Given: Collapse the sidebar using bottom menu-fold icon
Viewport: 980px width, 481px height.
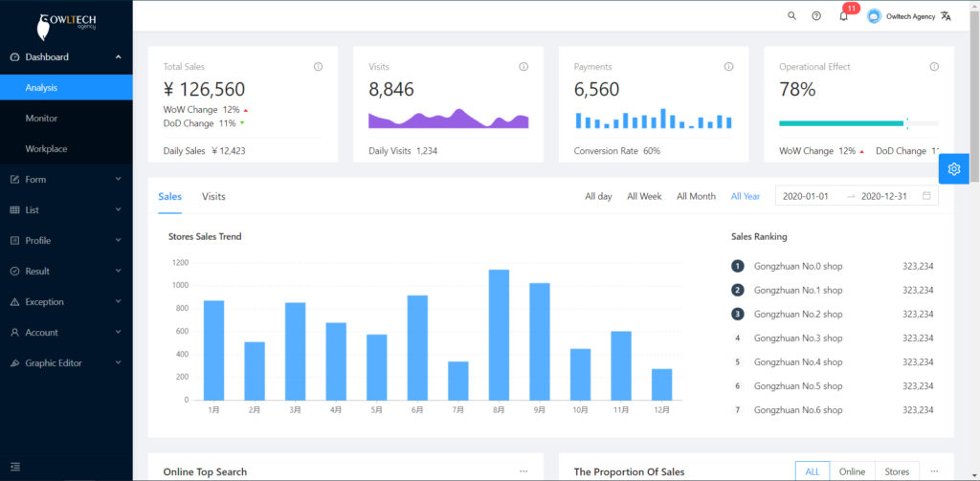Looking at the screenshot, I should [x=15, y=467].
